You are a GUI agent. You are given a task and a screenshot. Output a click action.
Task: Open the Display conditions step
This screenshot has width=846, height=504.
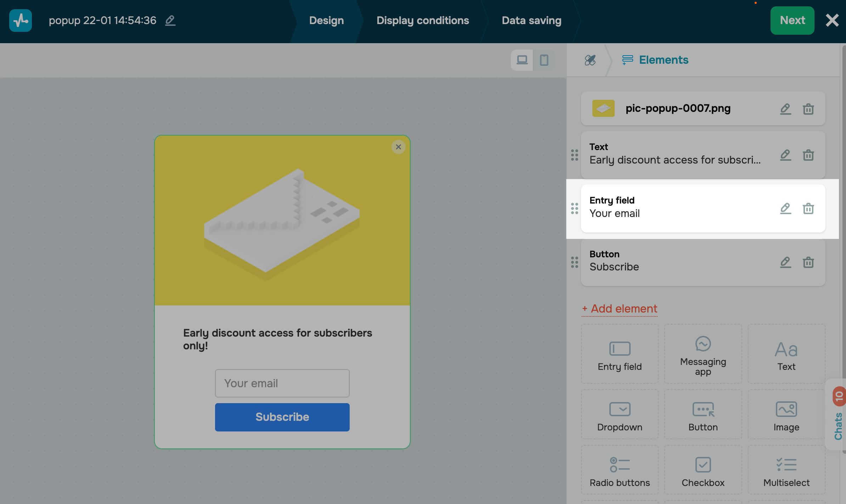pos(423,21)
